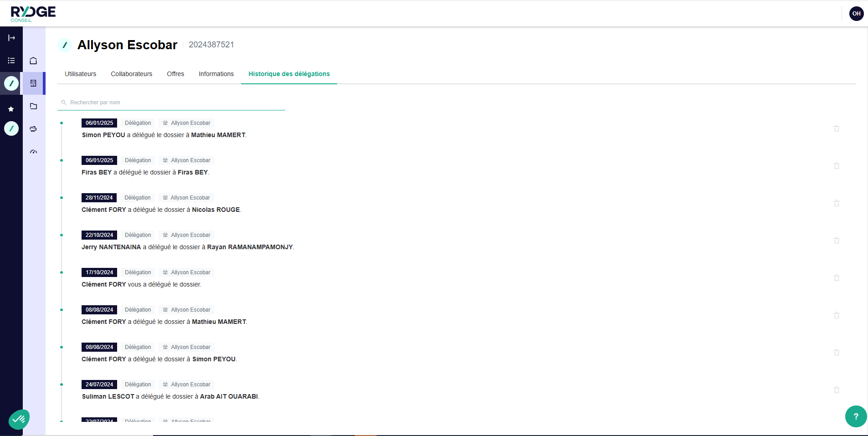868x436 pixels.
Task: Click the Allyson Escobar tag on 17/10/2024 row
Action: pyautogui.click(x=187, y=272)
